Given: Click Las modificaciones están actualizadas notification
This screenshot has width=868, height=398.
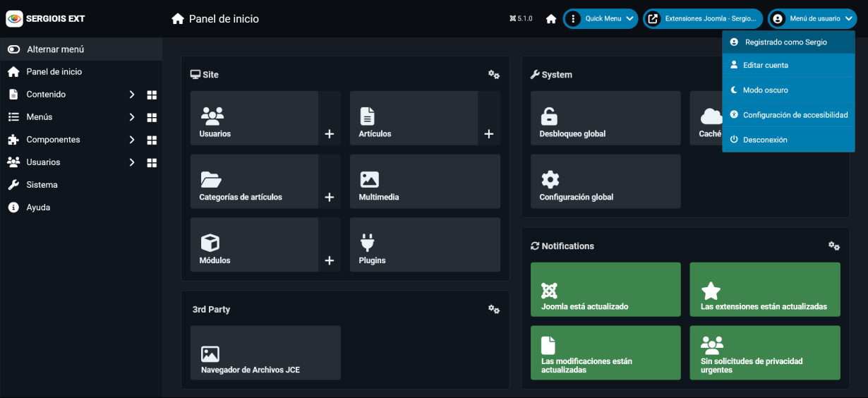Looking at the screenshot, I should 605,353.
